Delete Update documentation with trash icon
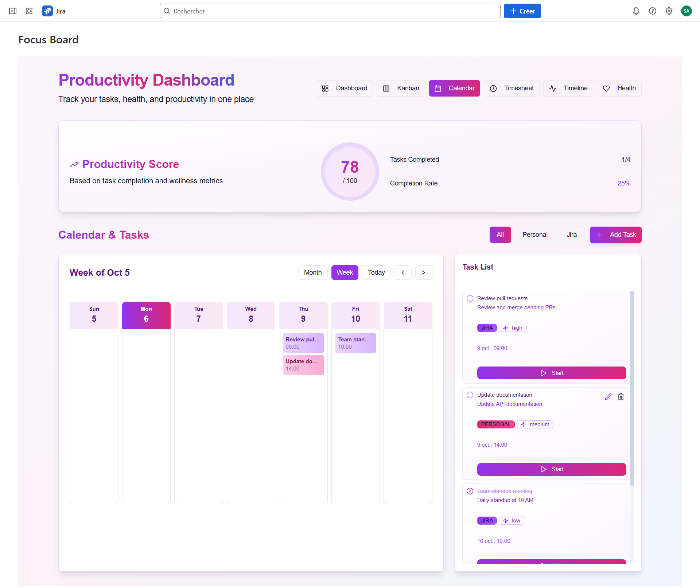The width and height of the screenshot is (700, 588). coord(621,397)
